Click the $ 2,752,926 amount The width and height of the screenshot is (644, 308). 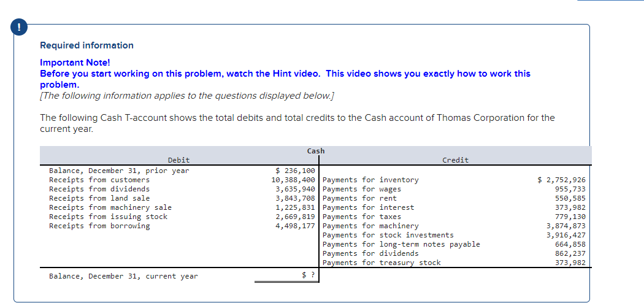point(562,180)
